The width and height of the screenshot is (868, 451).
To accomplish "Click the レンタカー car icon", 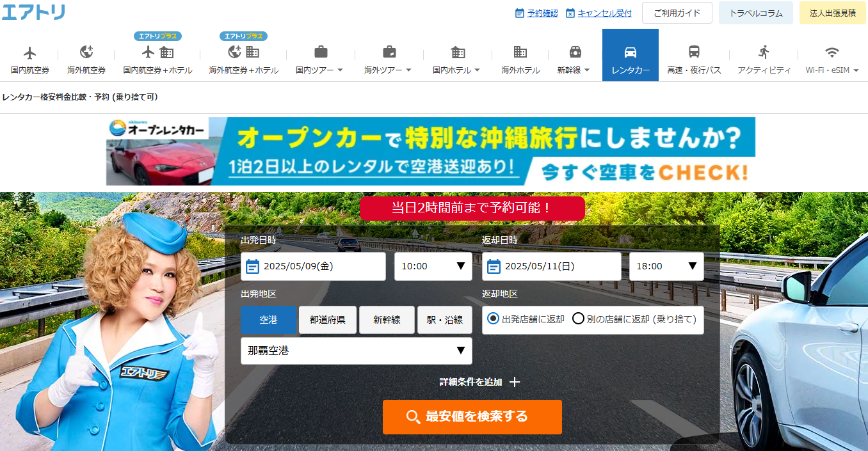I will [631, 52].
